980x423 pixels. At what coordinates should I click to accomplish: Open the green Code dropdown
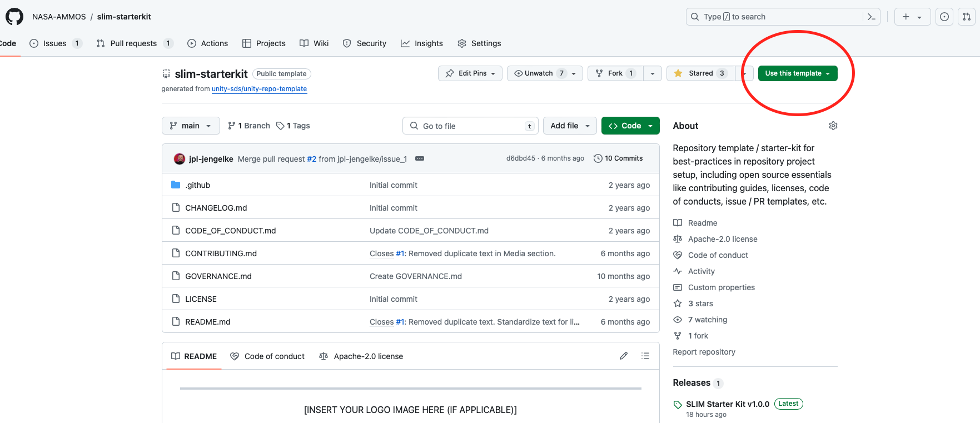(x=630, y=126)
